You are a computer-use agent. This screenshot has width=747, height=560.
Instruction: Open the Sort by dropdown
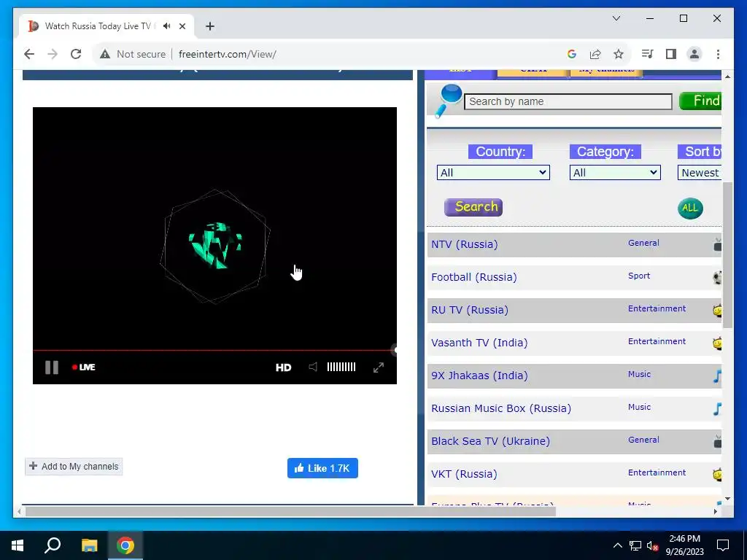pos(700,172)
